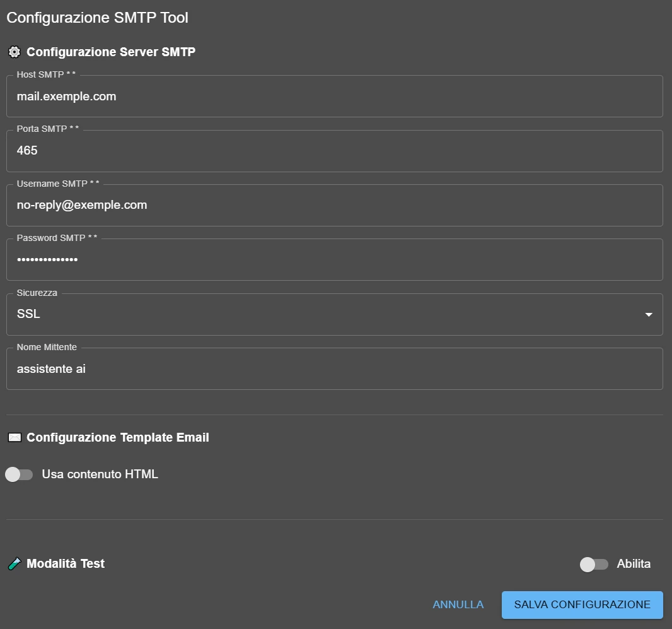Screen dimensions: 672x629
Task: Select the dropdown arrow in the Sicurezza field
Action: click(648, 314)
